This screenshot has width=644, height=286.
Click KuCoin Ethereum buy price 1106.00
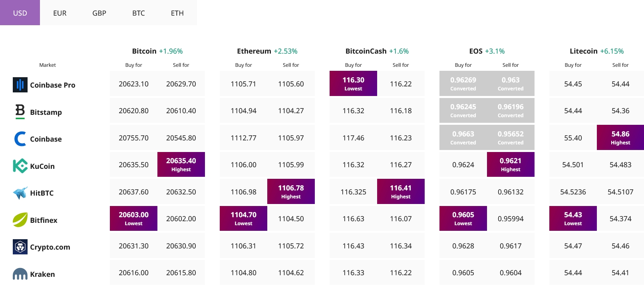(x=243, y=165)
